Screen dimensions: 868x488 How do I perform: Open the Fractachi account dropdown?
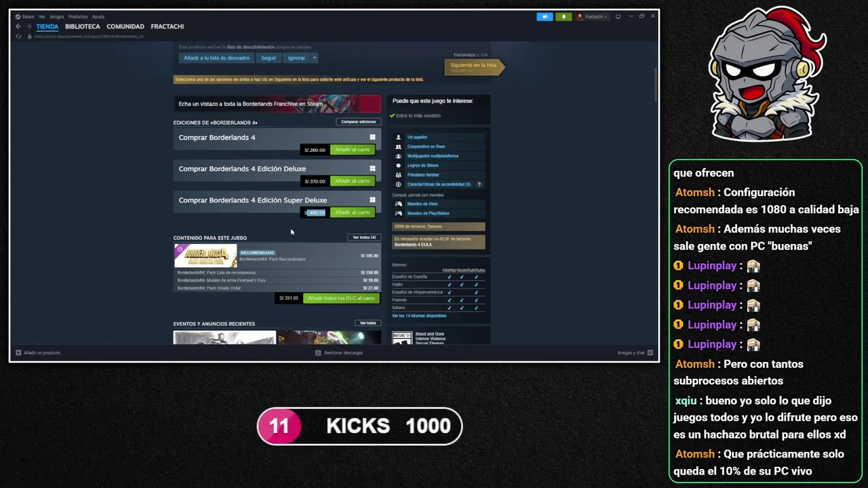[x=591, y=16]
